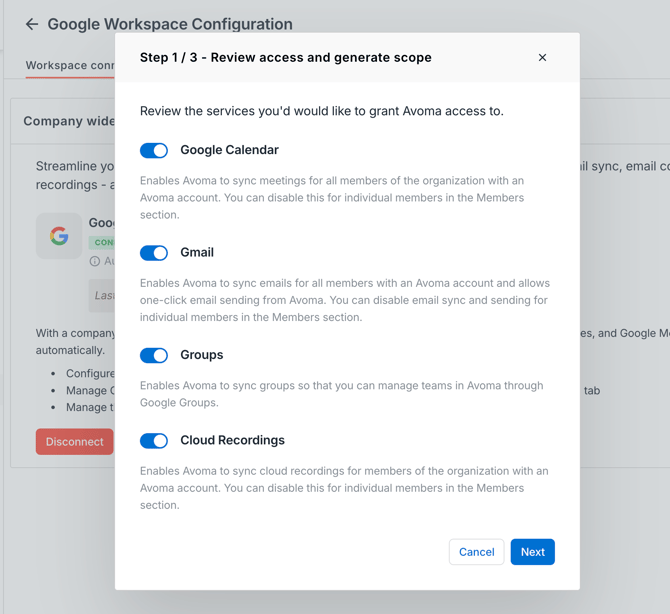Click the Groups description about Google Groups
The image size is (670, 614).
tap(342, 394)
